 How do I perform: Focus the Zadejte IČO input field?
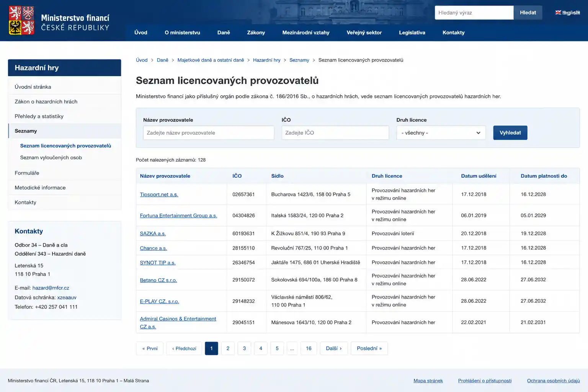pos(335,133)
